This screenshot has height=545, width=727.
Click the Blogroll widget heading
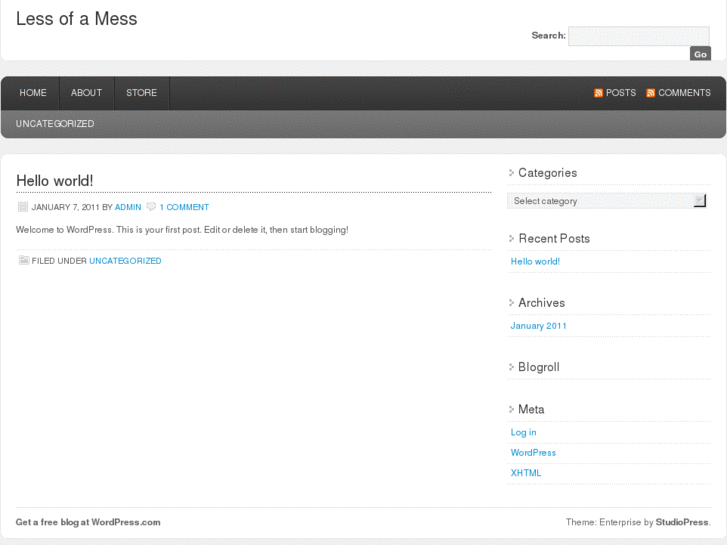[539, 367]
